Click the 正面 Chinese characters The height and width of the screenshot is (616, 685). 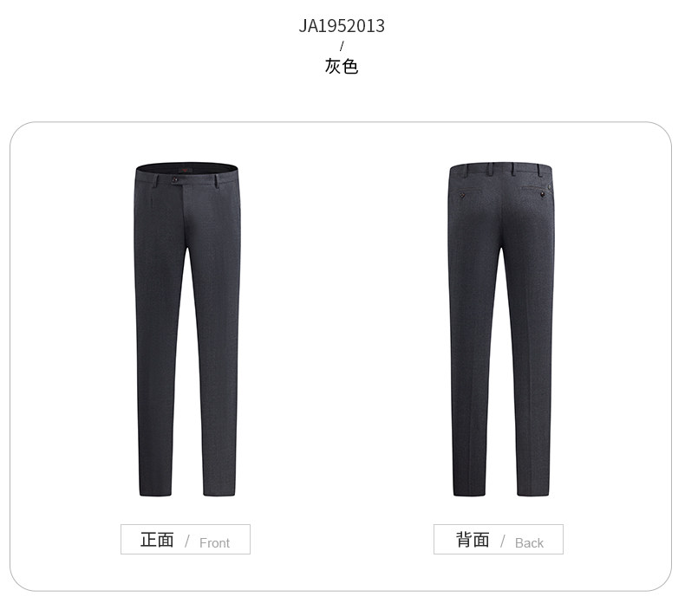[x=157, y=540]
